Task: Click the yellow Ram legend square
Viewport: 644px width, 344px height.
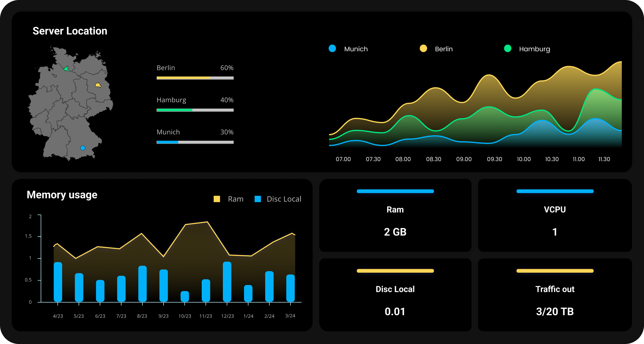Action: 217,199
